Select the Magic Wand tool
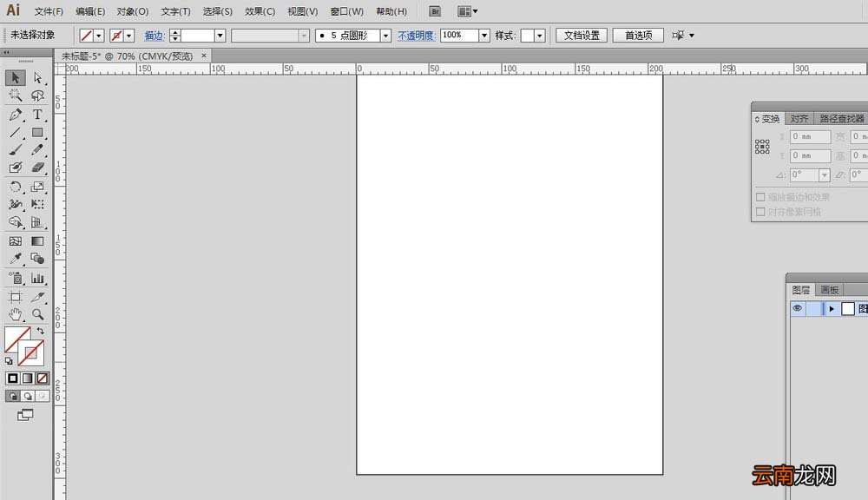 [x=16, y=95]
